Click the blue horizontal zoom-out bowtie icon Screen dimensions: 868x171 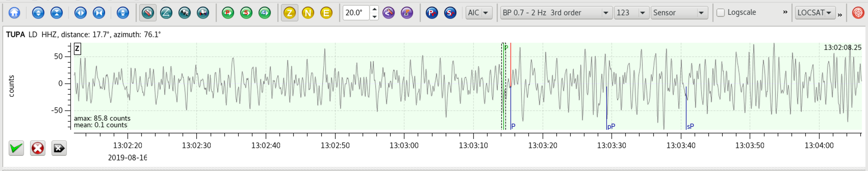click(99, 13)
